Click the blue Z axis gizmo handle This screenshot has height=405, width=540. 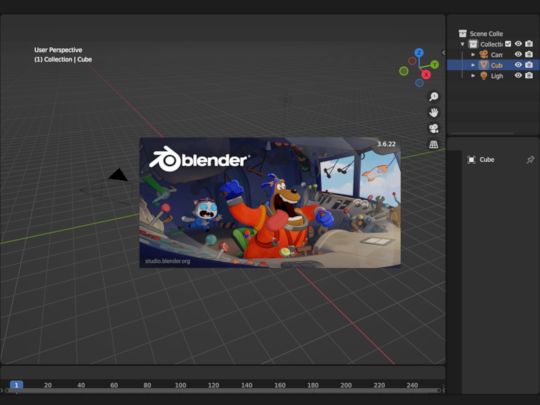pyautogui.click(x=419, y=53)
